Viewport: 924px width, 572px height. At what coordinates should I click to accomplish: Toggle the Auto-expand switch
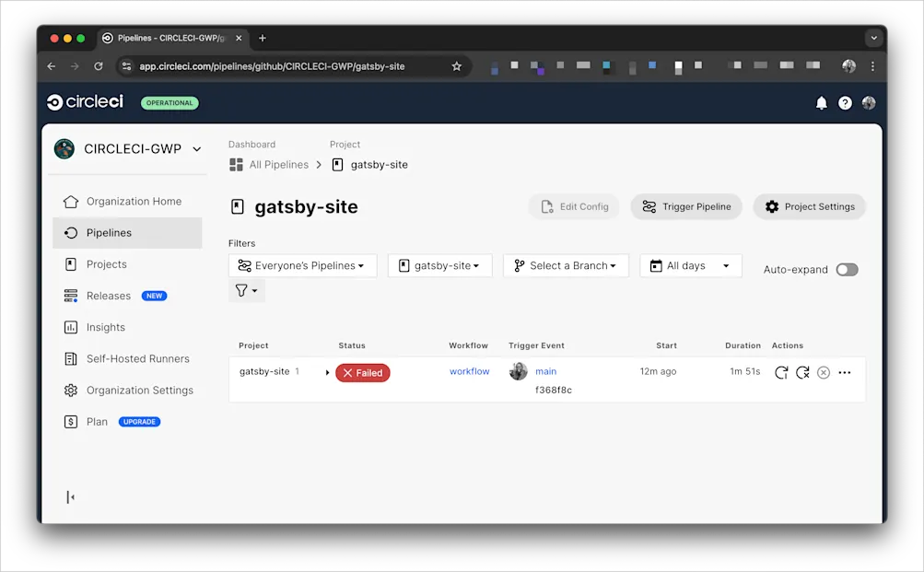[847, 270]
